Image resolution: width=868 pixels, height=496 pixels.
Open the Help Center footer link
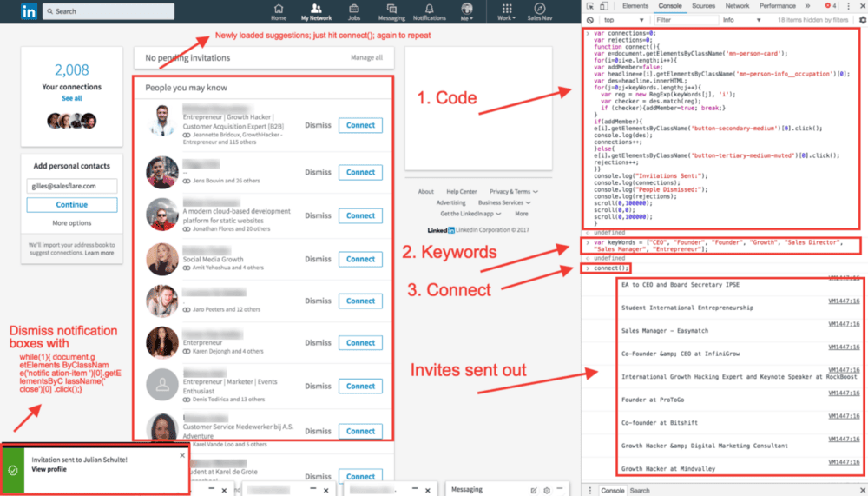[462, 192]
